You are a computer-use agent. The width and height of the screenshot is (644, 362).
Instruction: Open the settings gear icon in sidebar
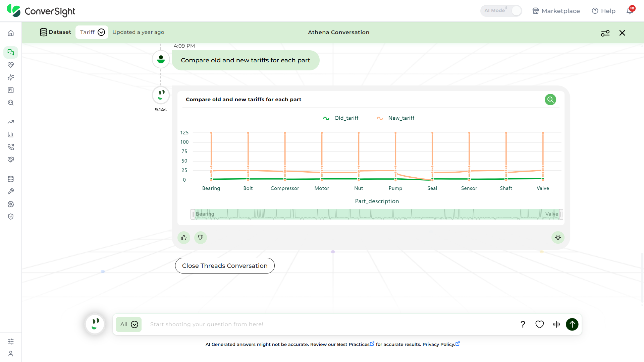[11, 204]
